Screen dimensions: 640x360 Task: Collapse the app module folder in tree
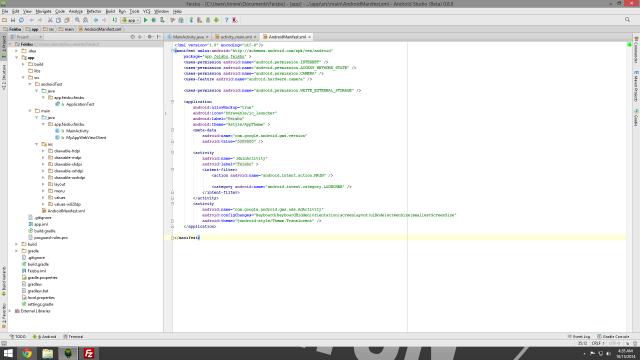pos(17,58)
